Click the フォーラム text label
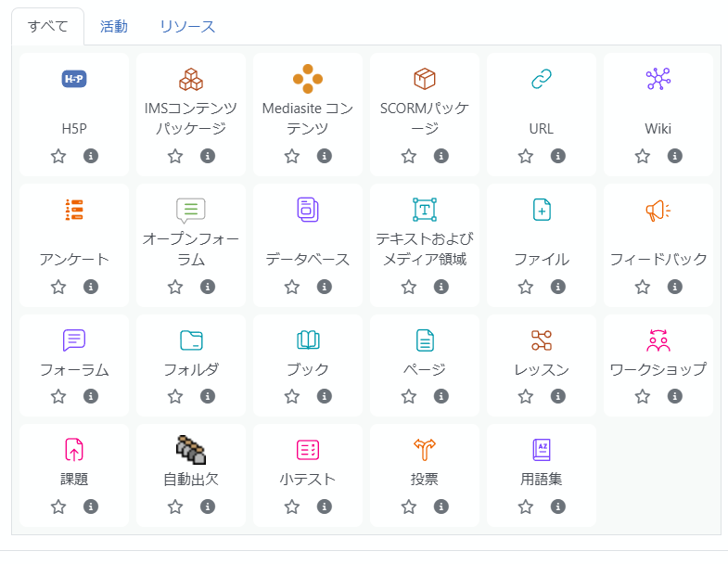The image size is (728, 564). pyautogui.click(x=74, y=370)
